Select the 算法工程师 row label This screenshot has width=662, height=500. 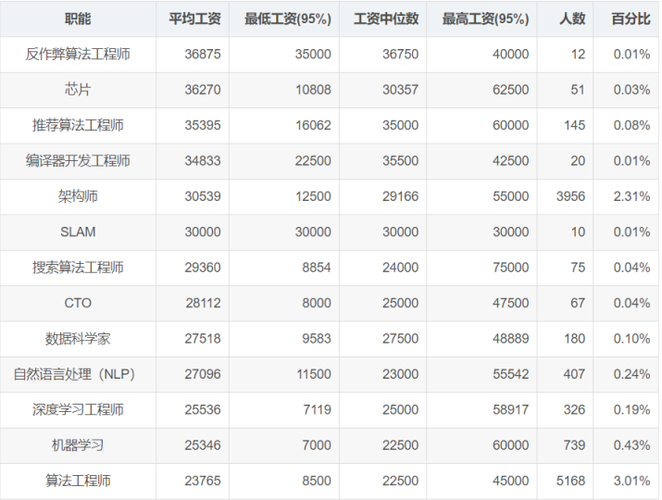tap(78, 481)
